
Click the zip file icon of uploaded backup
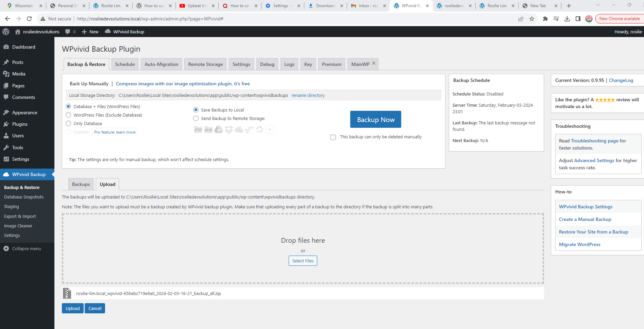67,293
